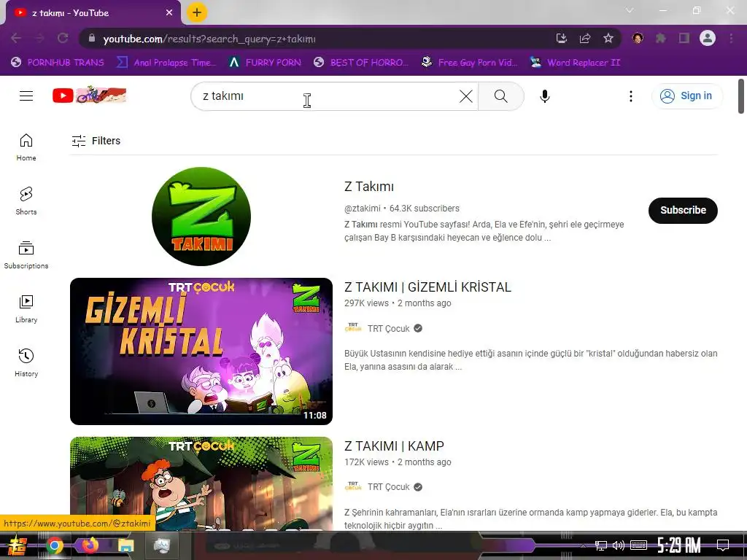The height and width of the screenshot is (560, 747).
Task: Open the Extensions puzzle icon
Action: click(x=661, y=38)
